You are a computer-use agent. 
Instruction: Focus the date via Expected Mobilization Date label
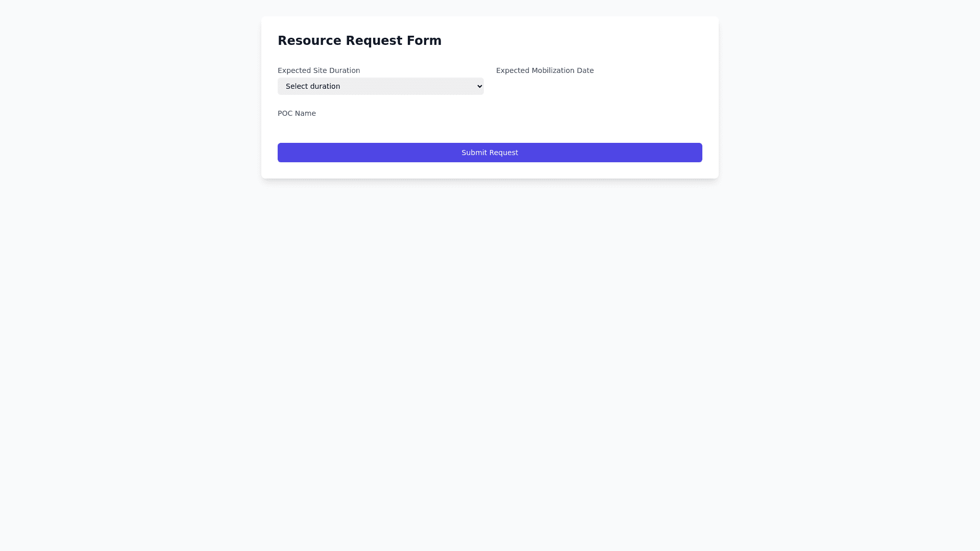click(x=545, y=70)
